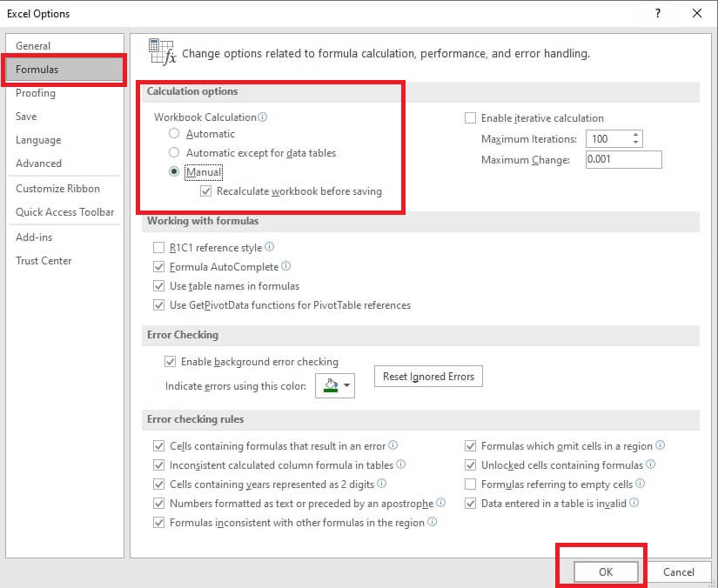The image size is (718, 588).
Task: Click info icon for unlocked cells containing formulas
Action: [x=651, y=464]
